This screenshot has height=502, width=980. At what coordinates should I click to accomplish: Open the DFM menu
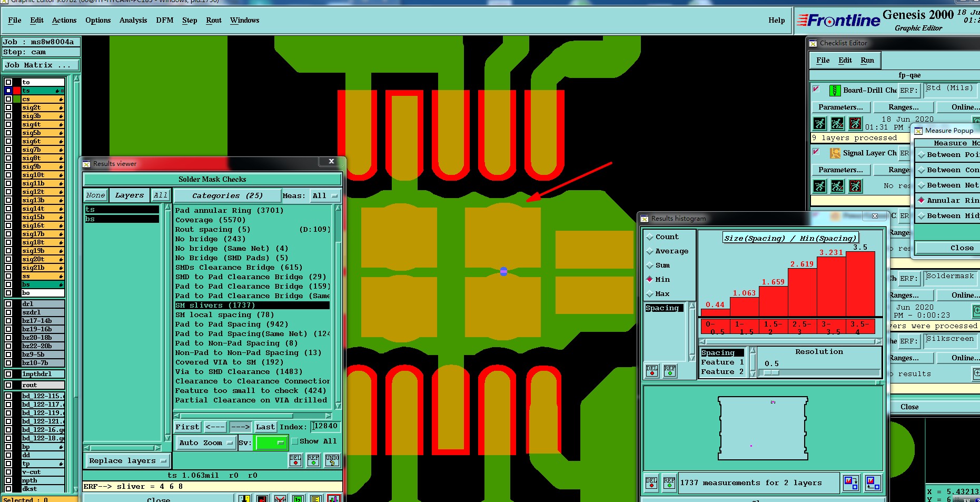tap(165, 20)
